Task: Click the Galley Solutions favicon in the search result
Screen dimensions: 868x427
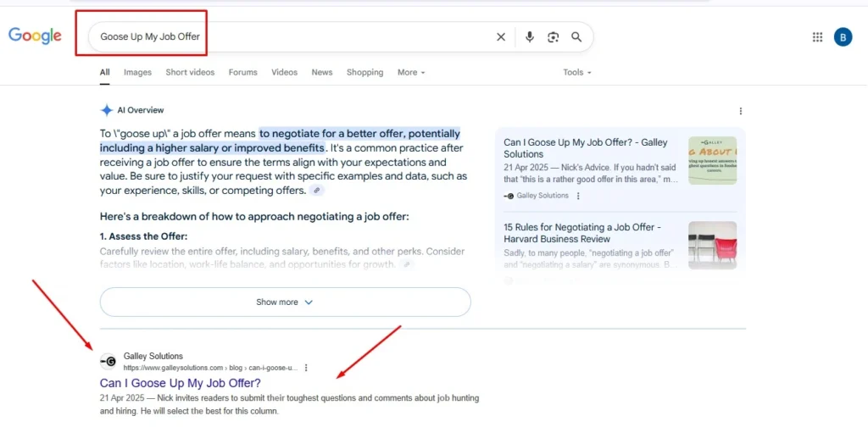Action: click(x=108, y=362)
